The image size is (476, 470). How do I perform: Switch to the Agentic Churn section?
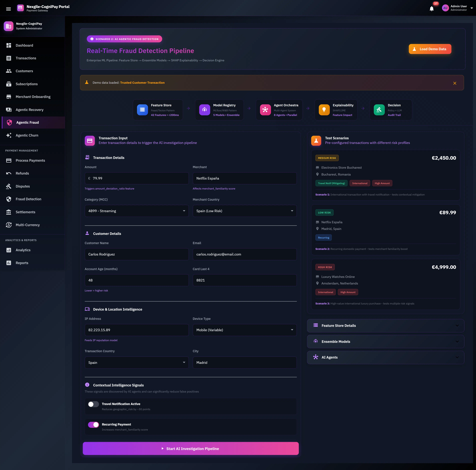pyautogui.click(x=27, y=135)
